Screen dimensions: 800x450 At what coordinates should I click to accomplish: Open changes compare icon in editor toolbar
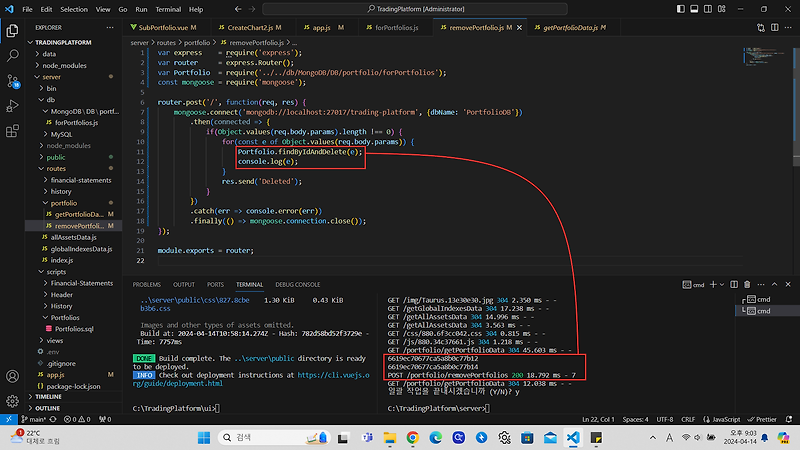[x=761, y=28]
